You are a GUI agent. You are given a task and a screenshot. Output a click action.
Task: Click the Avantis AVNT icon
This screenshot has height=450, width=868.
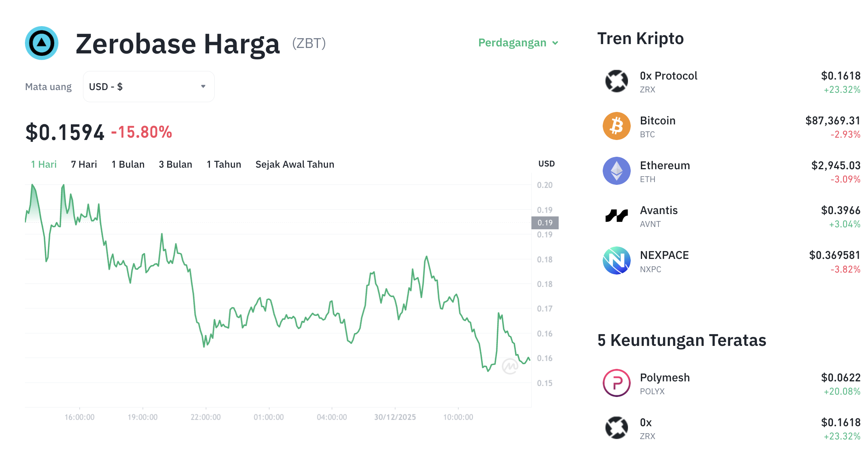coord(616,215)
